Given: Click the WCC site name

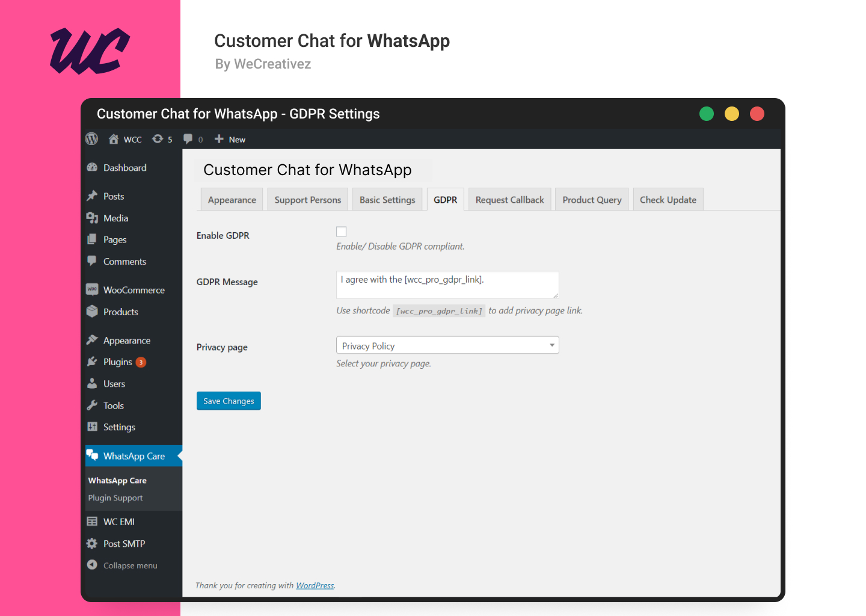Looking at the screenshot, I should point(133,140).
